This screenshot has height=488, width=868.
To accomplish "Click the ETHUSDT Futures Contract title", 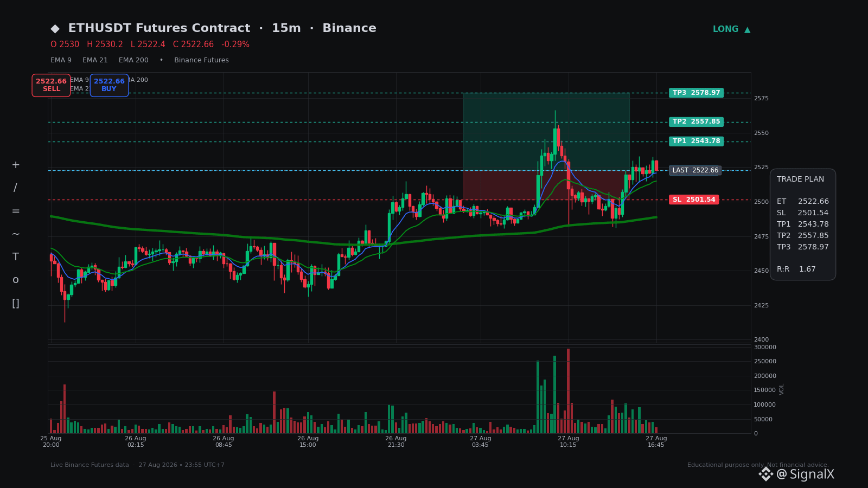I will [159, 28].
